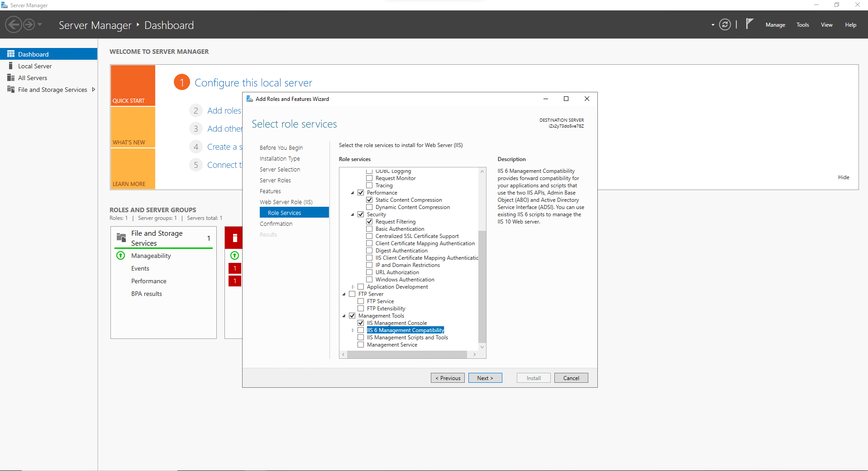Enable URL Authorization checkbox
This screenshot has width=868, height=471.
[x=369, y=272]
